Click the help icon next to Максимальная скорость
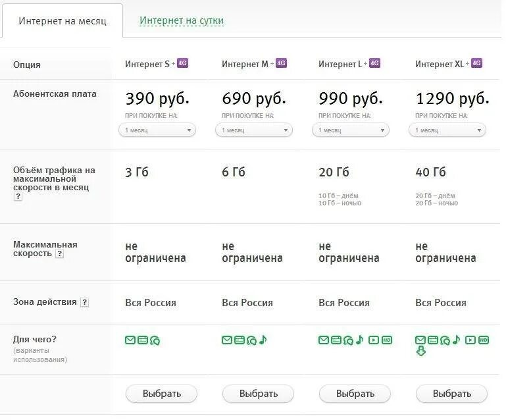Screen dimensions: 506x420 click(60, 253)
